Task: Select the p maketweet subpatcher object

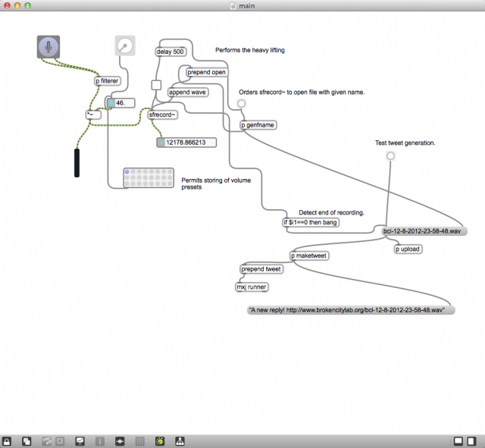Action: [x=309, y=256]
